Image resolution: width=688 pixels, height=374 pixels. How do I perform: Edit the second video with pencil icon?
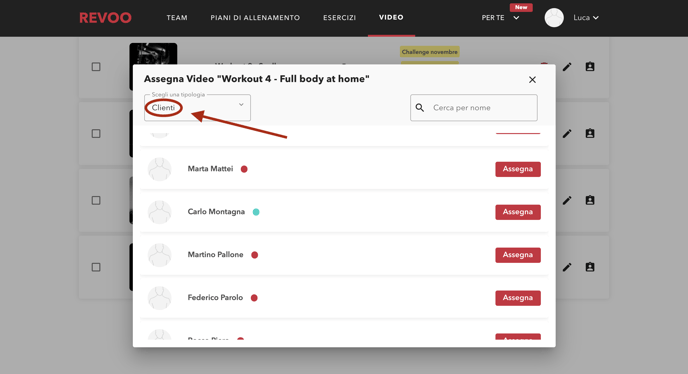tap(567, 133)
